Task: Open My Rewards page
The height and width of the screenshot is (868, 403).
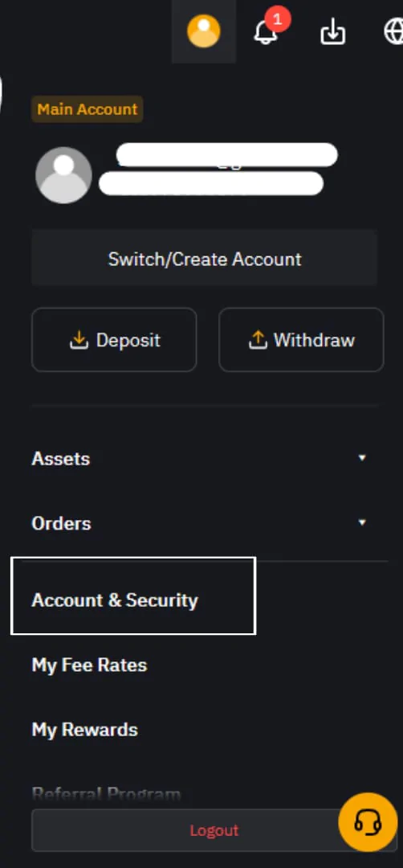Action: click(x=84, y=730)
